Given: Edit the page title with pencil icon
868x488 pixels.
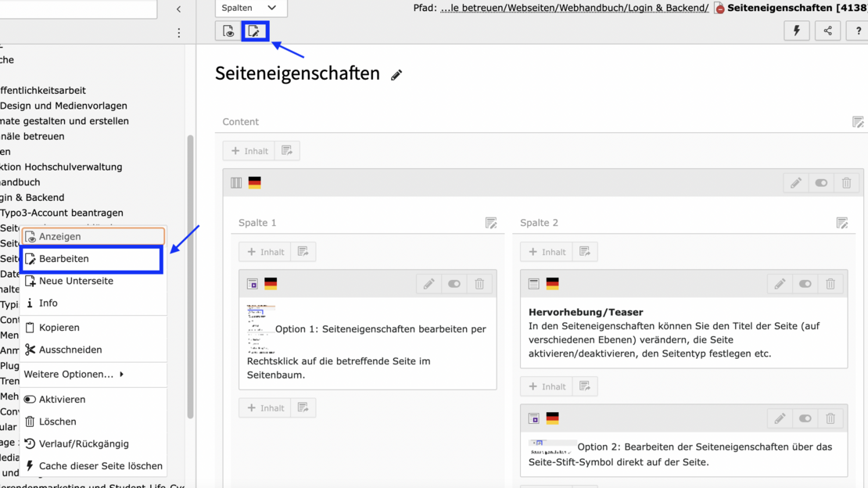Looking at the screenshot, I should pyautogui.click(x=396, y=75).
